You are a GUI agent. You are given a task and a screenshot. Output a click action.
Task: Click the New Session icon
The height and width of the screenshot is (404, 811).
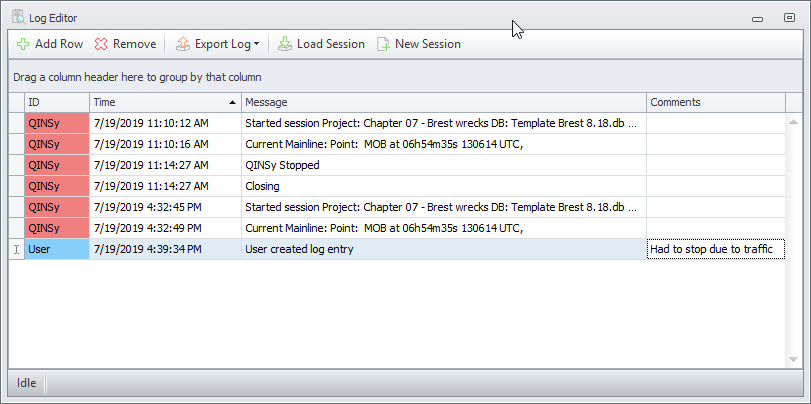pyautogui.click(x=383, y=44)
